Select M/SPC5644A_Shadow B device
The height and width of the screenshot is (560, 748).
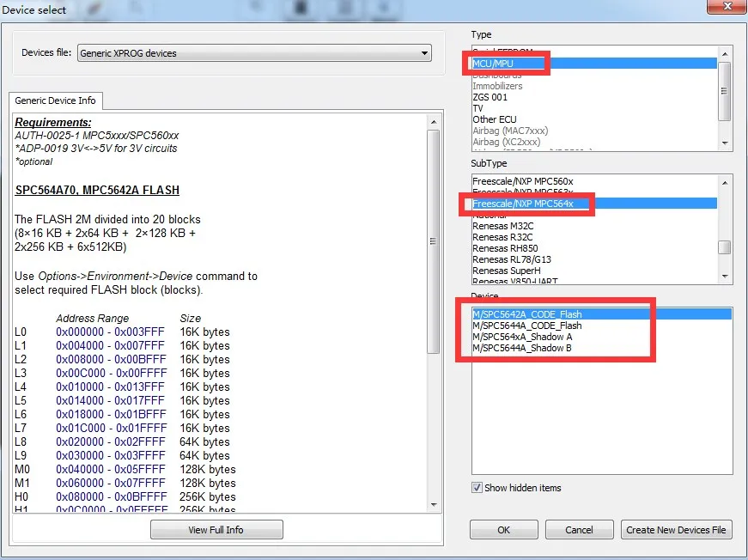[x=601, y=348]
